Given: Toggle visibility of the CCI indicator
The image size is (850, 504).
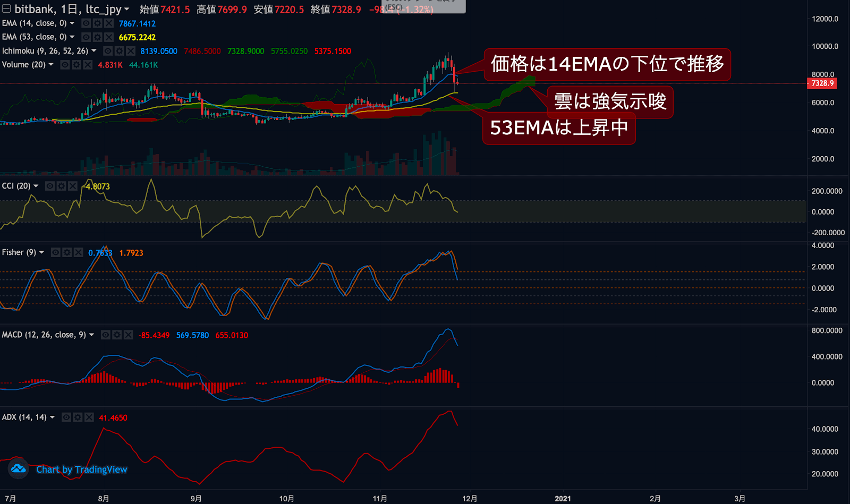Looking at the screenshot, I should 50,186.
